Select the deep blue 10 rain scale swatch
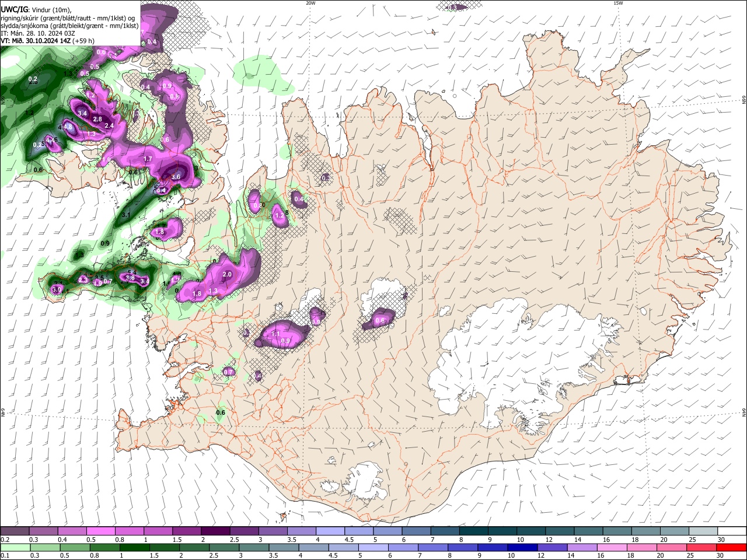The image size is (747, 560). (523, 547)
